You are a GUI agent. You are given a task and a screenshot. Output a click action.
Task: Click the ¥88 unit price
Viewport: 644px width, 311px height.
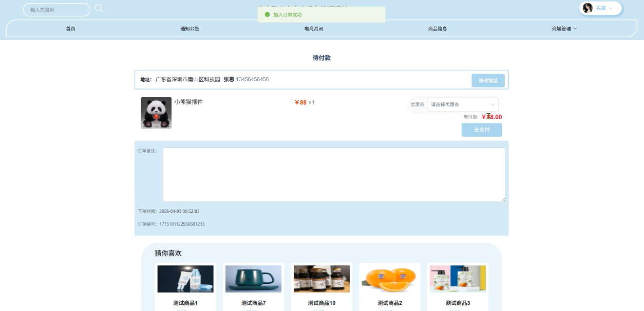click(x=300, y=103)
